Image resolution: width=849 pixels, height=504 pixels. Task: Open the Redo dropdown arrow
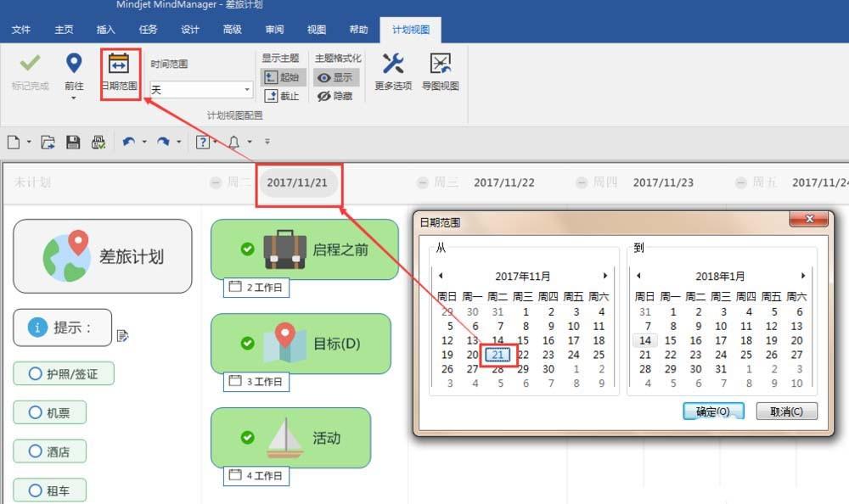[x=178, y=143]
